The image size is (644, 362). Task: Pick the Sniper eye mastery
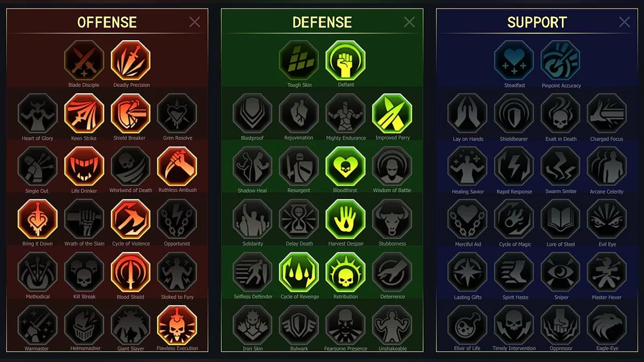560,272
